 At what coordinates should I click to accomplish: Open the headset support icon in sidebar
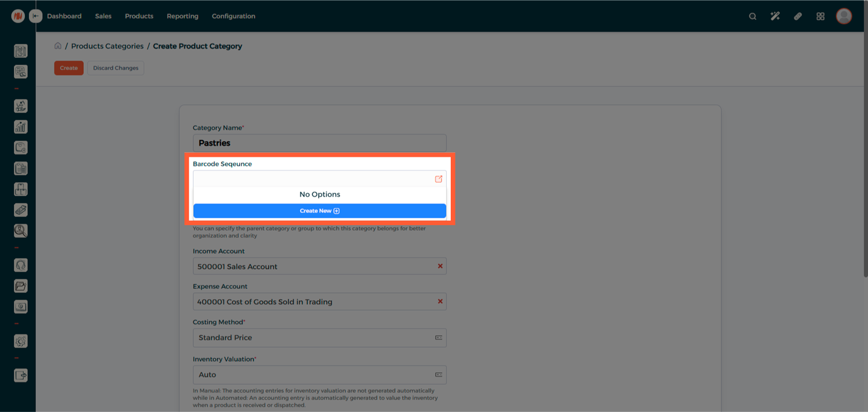(x=21, y=265)
